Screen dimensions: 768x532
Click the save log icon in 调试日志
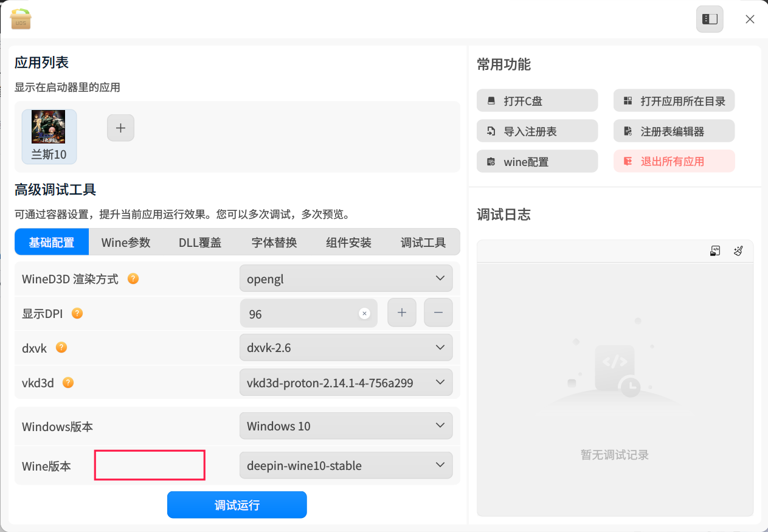715,250
